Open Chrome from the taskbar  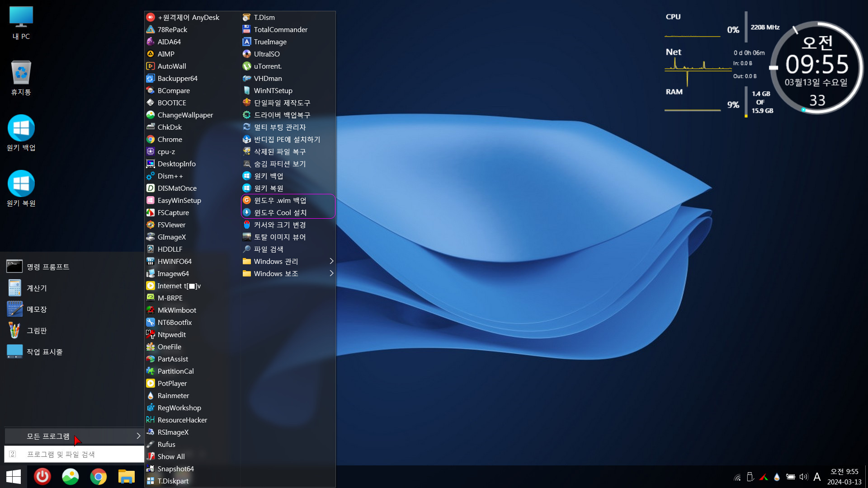(99, 477)
